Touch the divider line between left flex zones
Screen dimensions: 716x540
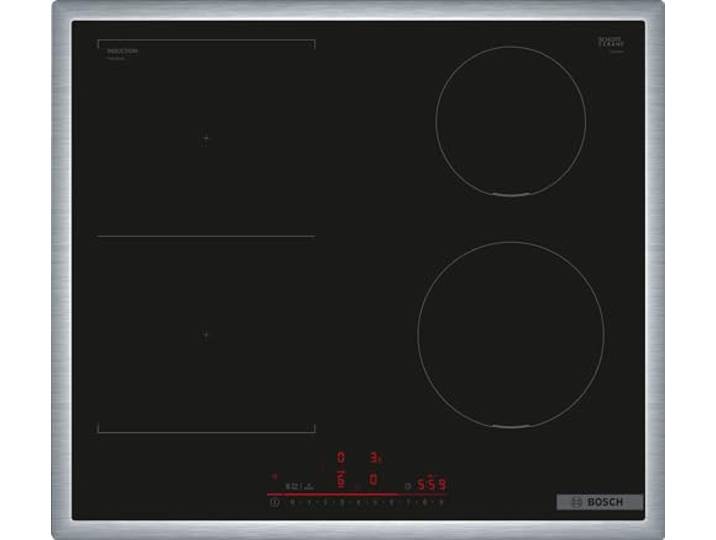(x=206, y=236)
